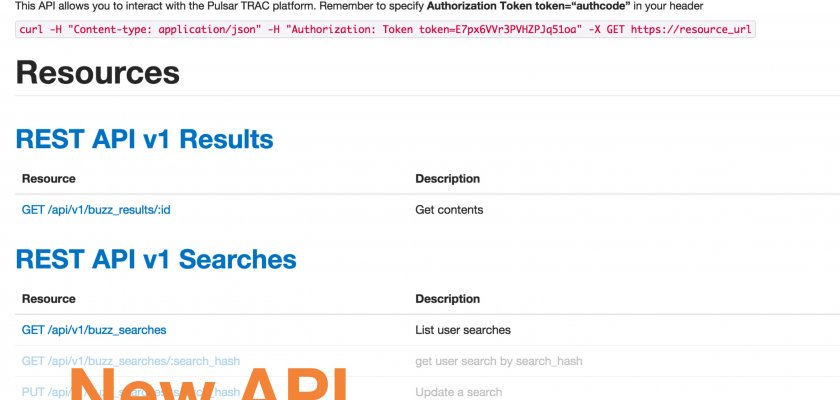Open the REST API v1 Searches section link

pyautogui.click(x=156, y=260)
